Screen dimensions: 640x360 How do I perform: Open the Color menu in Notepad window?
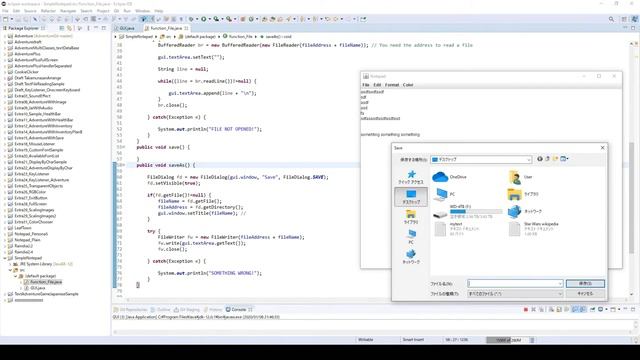pyautogui.click(x=408, y=85)
